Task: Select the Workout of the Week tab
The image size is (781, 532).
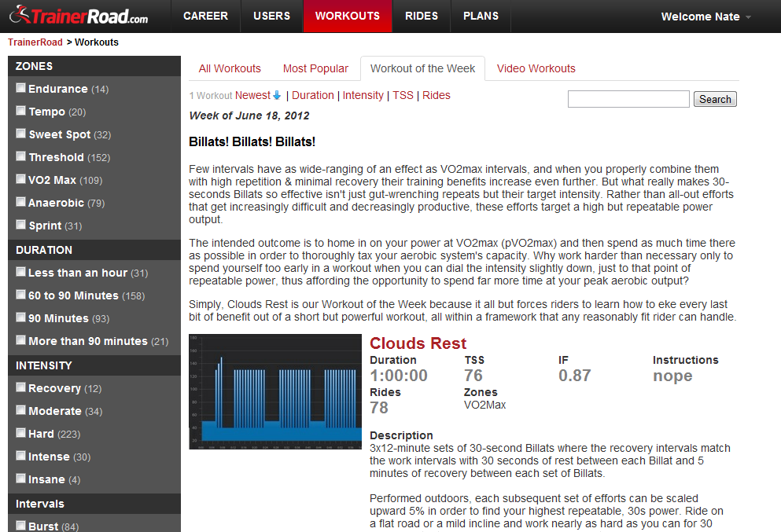Action: tap(422, 68)
